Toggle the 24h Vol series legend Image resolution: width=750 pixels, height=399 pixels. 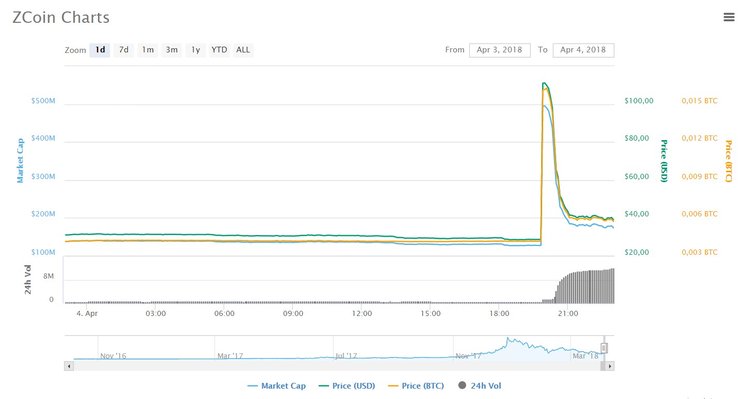pos(480,386)
